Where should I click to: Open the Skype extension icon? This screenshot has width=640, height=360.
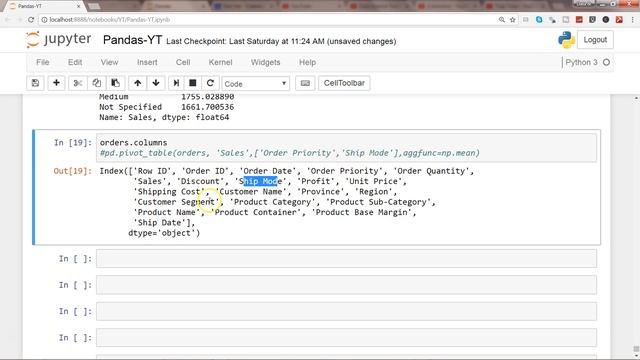(x=539, y=20)
